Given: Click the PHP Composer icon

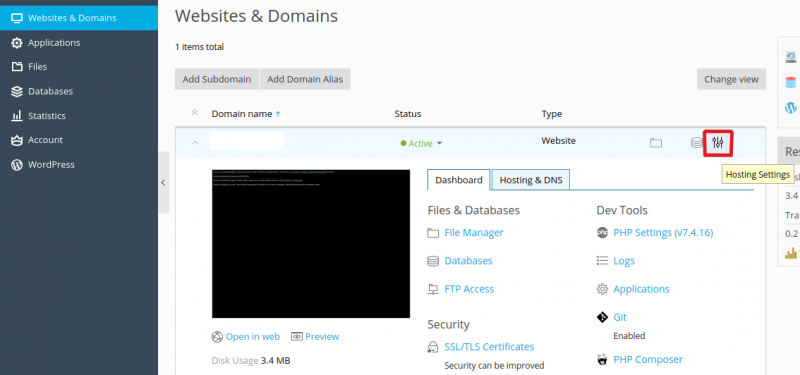Looking at the screenshot, I should [602, 360].
